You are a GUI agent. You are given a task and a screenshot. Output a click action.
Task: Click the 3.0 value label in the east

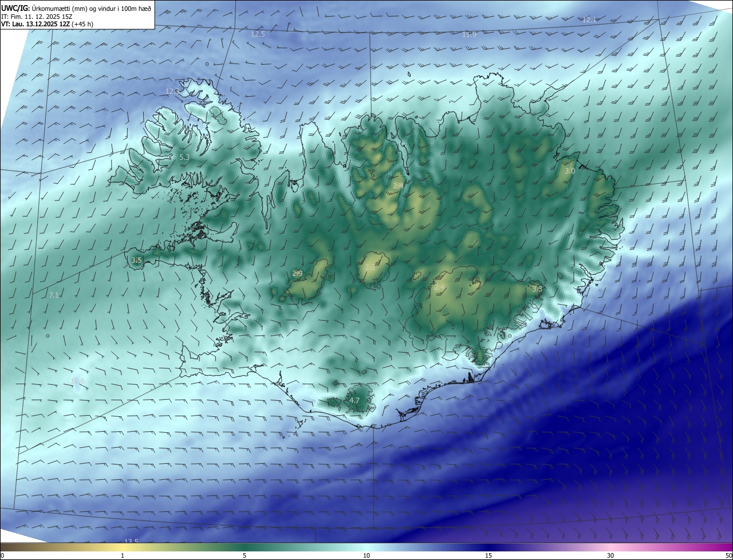[570, 171]
